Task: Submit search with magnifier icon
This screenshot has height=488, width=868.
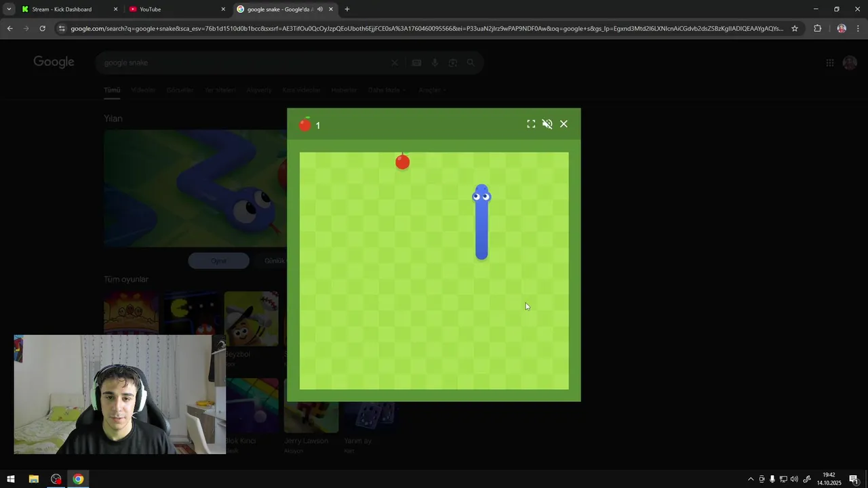Action: click(x=471, y=62)
